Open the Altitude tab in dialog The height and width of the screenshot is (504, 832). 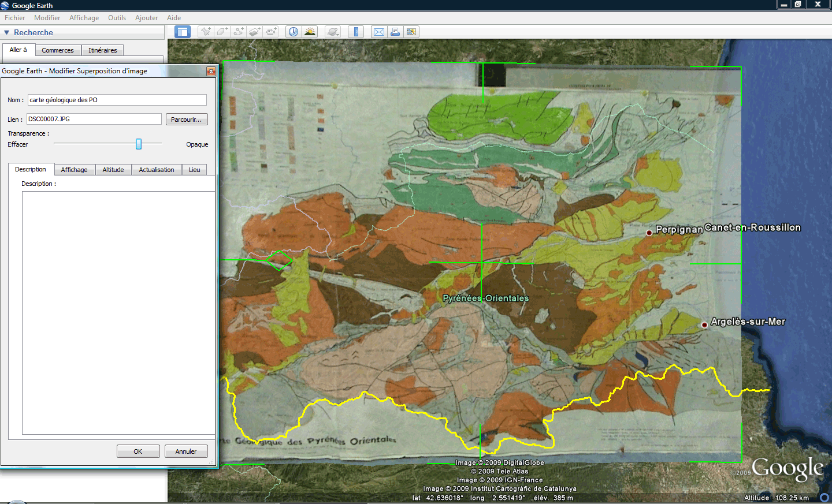click(x=113, y=170)
